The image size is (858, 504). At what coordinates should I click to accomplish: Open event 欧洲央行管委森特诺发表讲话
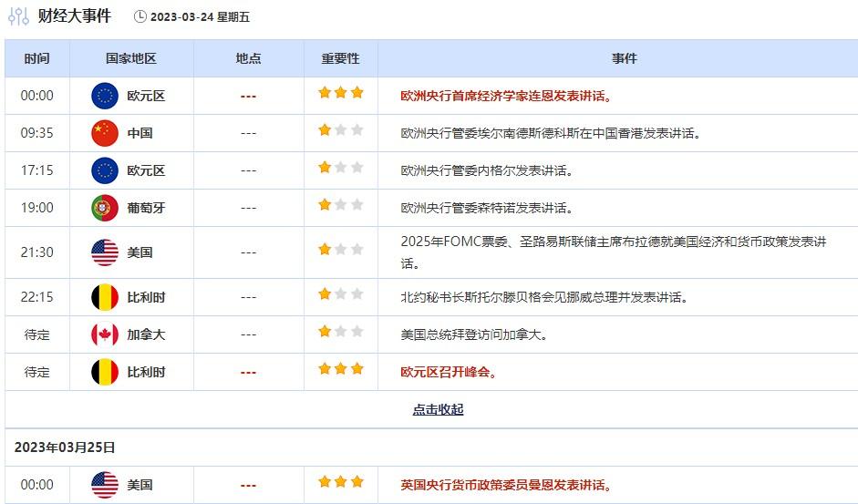487,208
